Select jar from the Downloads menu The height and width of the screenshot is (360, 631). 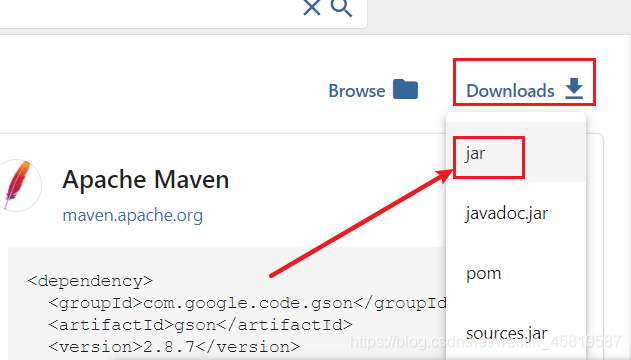[516, 152]
